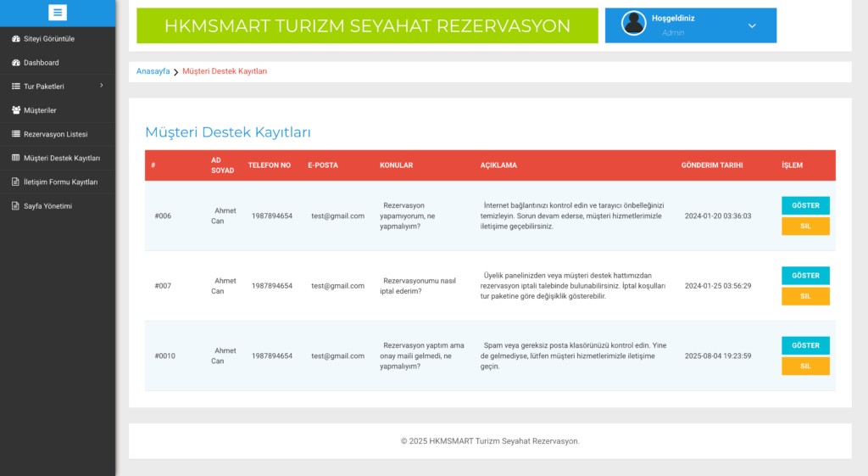Click the date 2024-01-20 03:36:03
The image size is (868, 476).
tap(718, 216)
